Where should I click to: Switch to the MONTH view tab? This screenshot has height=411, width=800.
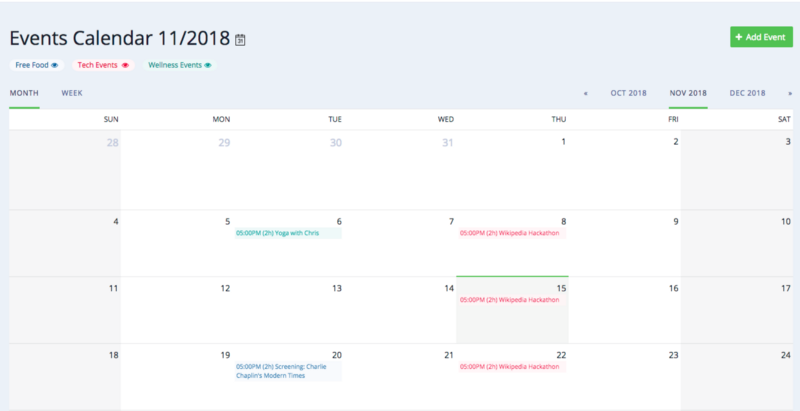(24, 93)
